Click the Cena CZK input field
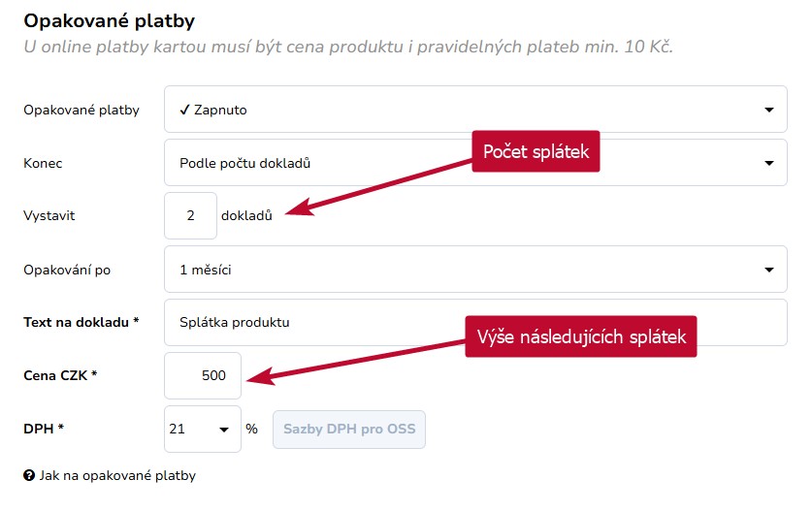 203,375
